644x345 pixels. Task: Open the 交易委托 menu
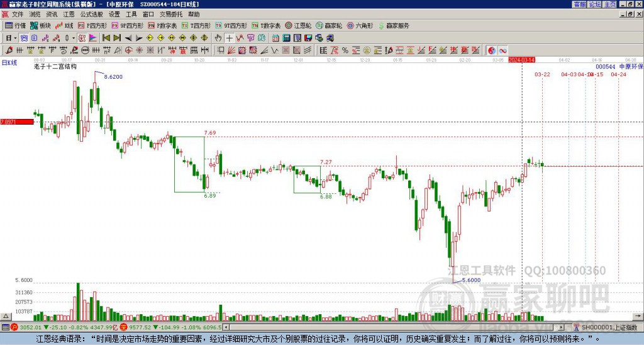tap(171, 14)
